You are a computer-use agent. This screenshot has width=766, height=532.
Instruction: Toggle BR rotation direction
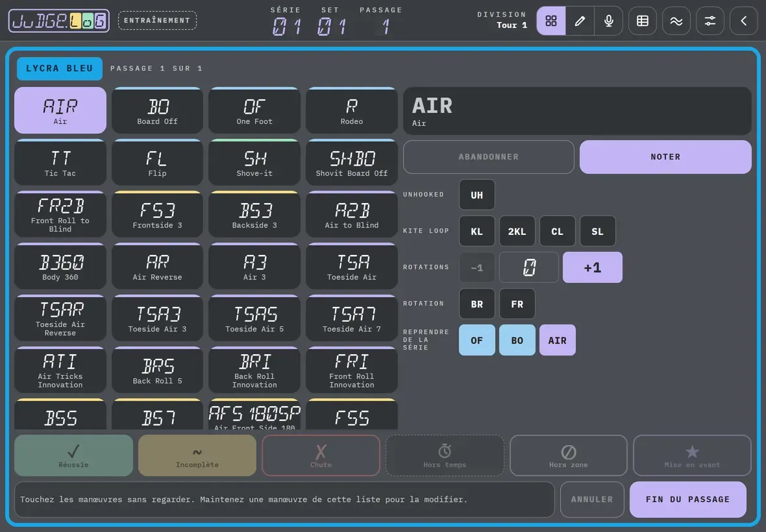476,304
